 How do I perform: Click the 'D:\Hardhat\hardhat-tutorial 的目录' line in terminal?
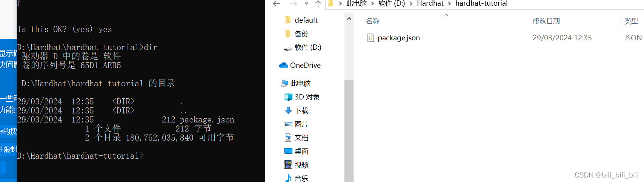[x=98, y=83]
